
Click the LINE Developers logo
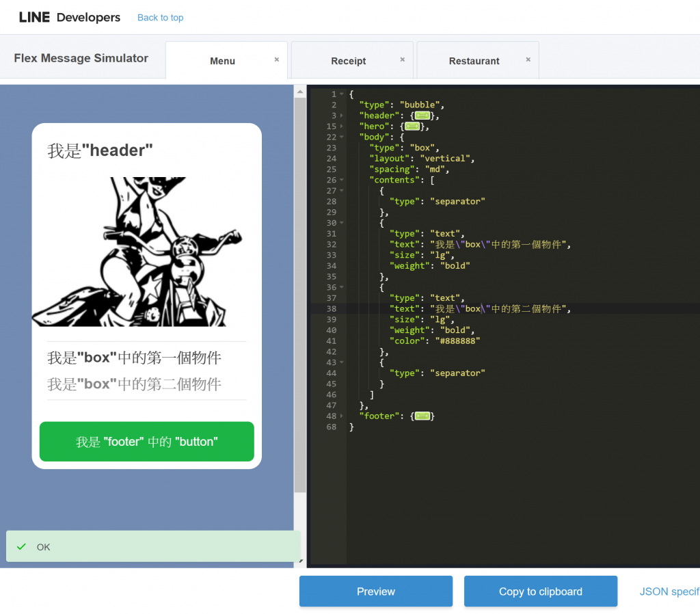click(x=69, y=17)
